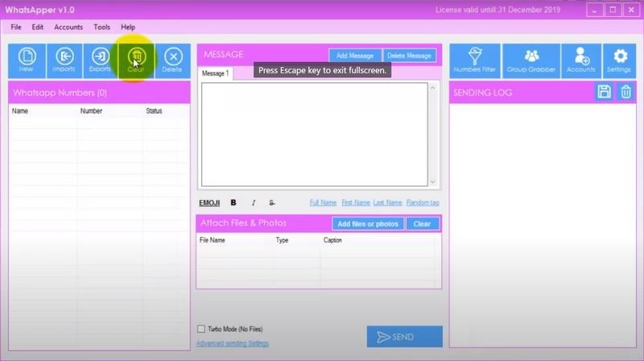Screen dimensions: 644x361
Task: Launch the Group Grabber tool
Action: coord(531,61)
